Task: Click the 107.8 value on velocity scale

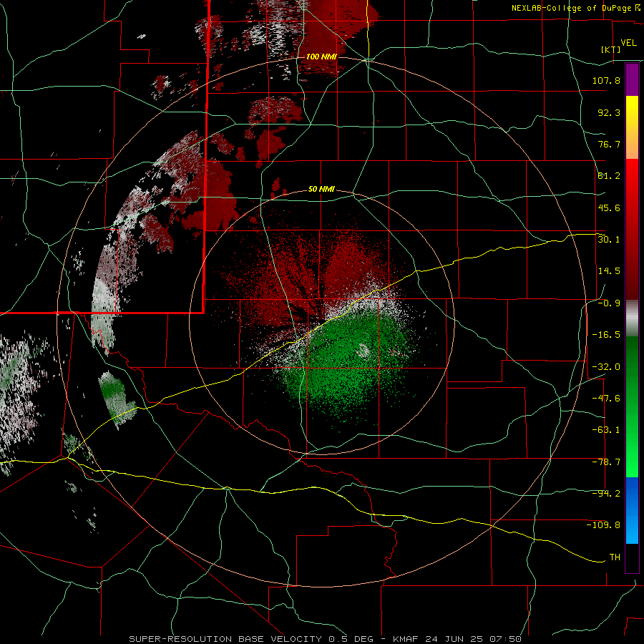Action: (x=606, y=80)
